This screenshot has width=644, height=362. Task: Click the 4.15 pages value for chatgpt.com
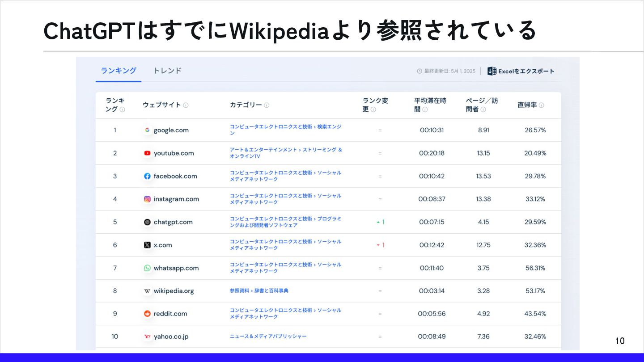pyautogui.click(x=483, y=222)
